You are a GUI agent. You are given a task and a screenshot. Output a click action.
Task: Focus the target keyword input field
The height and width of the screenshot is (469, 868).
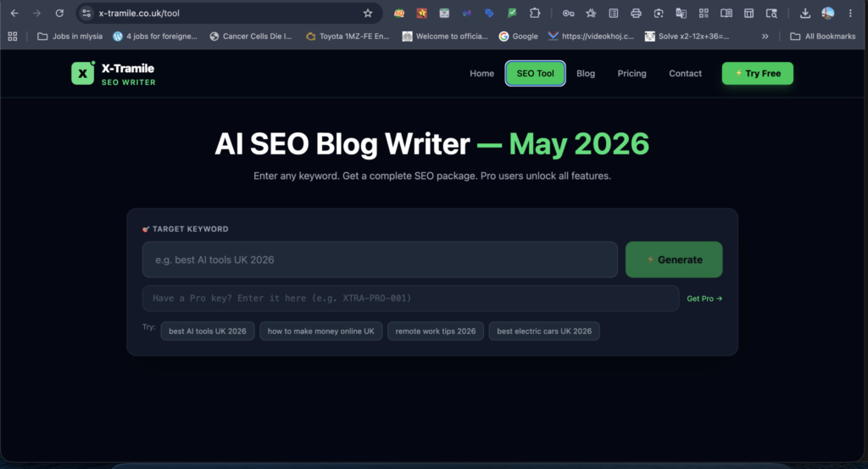click(380, 260)
